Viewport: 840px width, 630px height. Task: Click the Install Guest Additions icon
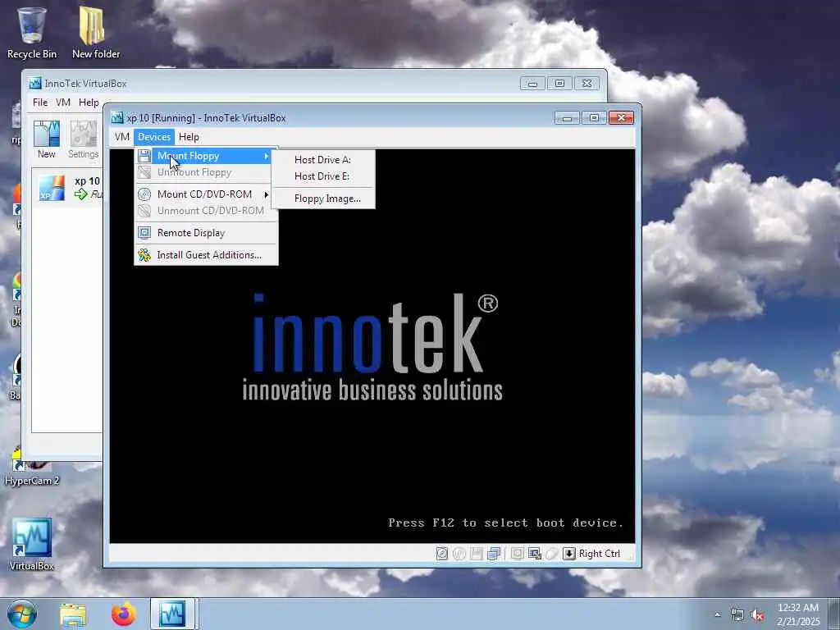(144, 255)
